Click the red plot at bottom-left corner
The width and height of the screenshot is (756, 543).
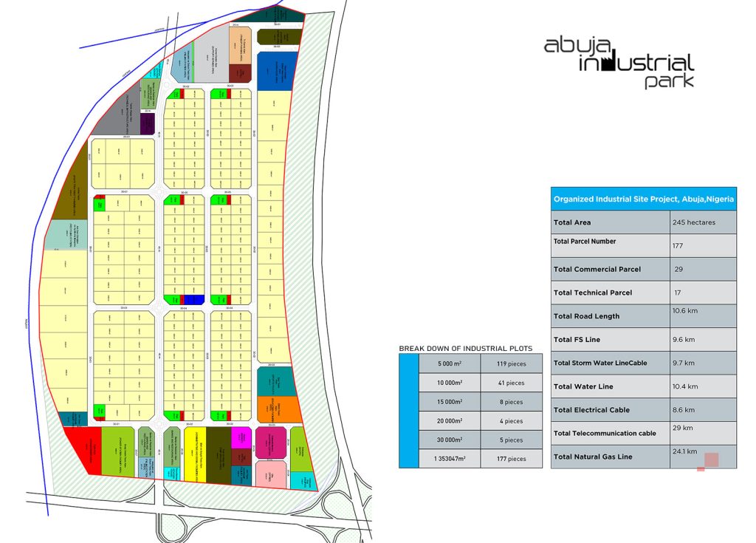point(83,447)
